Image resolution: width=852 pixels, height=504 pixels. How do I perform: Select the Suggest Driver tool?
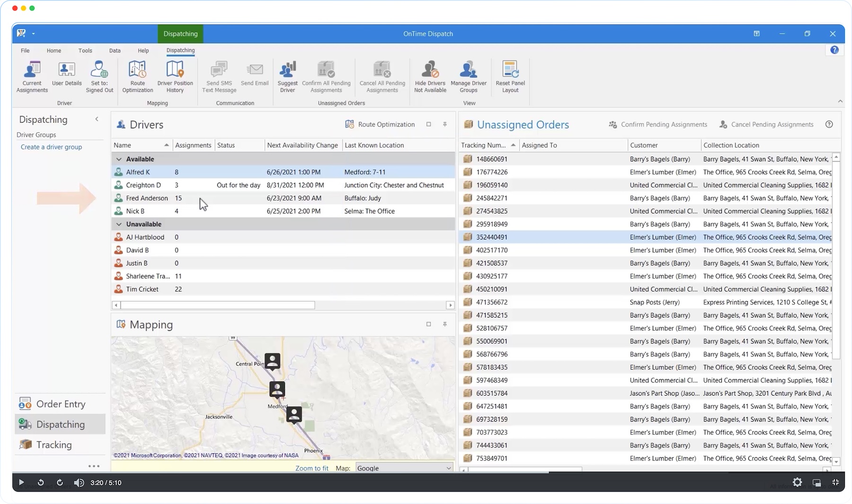coord(287,76)
